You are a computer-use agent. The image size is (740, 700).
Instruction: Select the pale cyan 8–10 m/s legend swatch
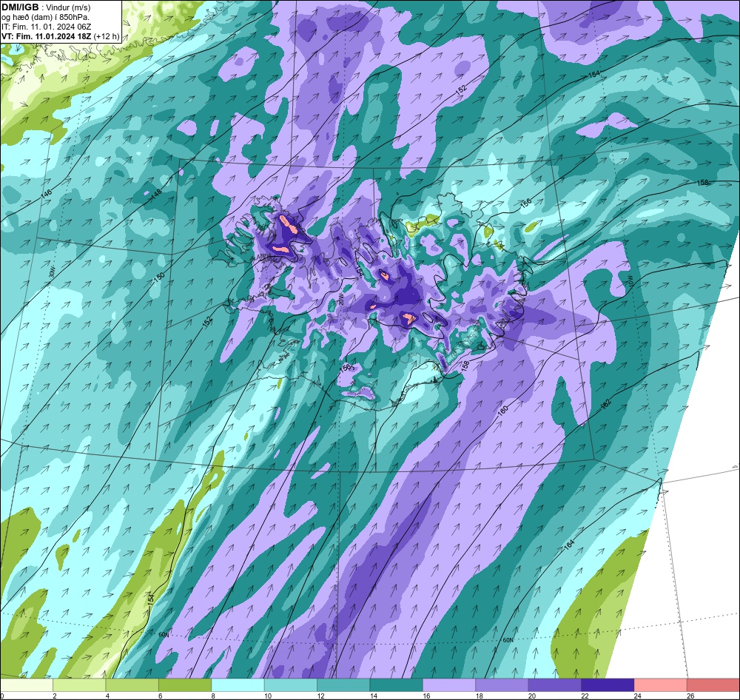pos(238,684)
